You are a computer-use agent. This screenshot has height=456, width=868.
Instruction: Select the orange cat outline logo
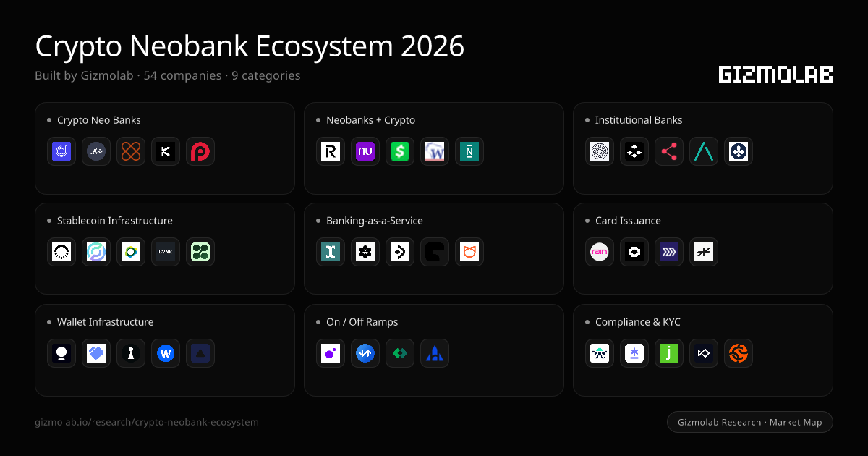pos(469,252)
